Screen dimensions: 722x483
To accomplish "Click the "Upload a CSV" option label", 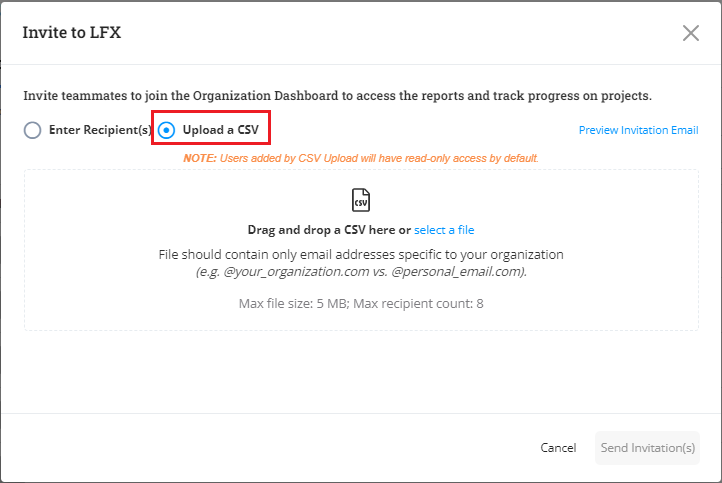I will 220,130.
